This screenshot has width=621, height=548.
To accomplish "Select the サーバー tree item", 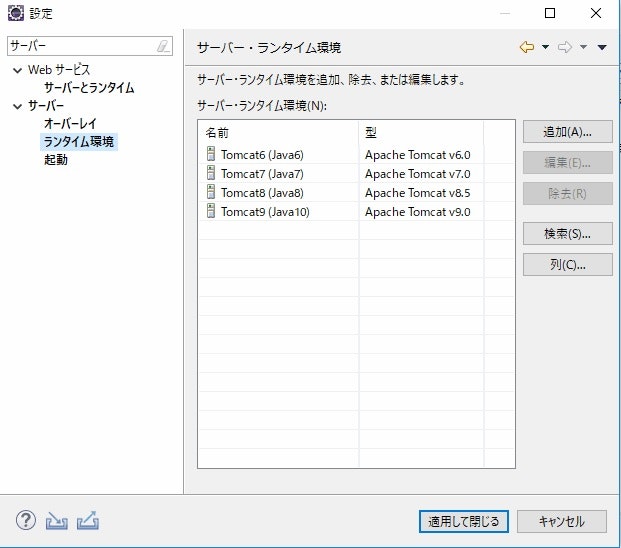I will click(x=46, y=106).
